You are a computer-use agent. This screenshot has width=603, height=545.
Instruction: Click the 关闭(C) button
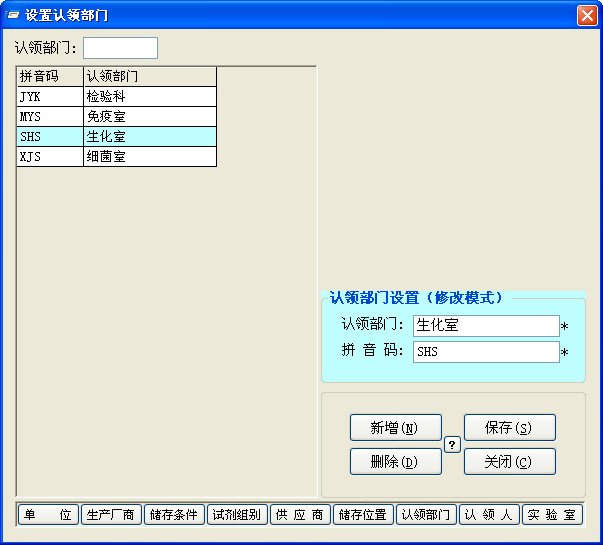(510, 462)
